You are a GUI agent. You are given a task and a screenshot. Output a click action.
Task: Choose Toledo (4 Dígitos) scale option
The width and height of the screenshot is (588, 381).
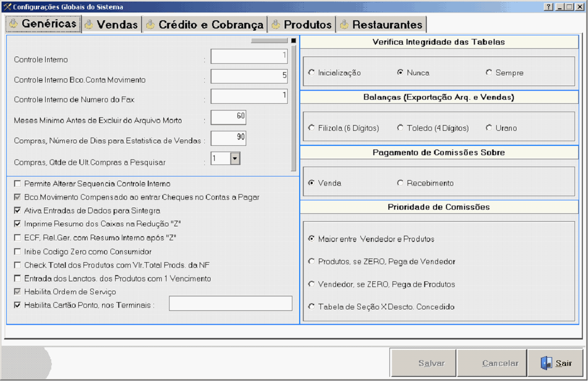coord(400,128)
